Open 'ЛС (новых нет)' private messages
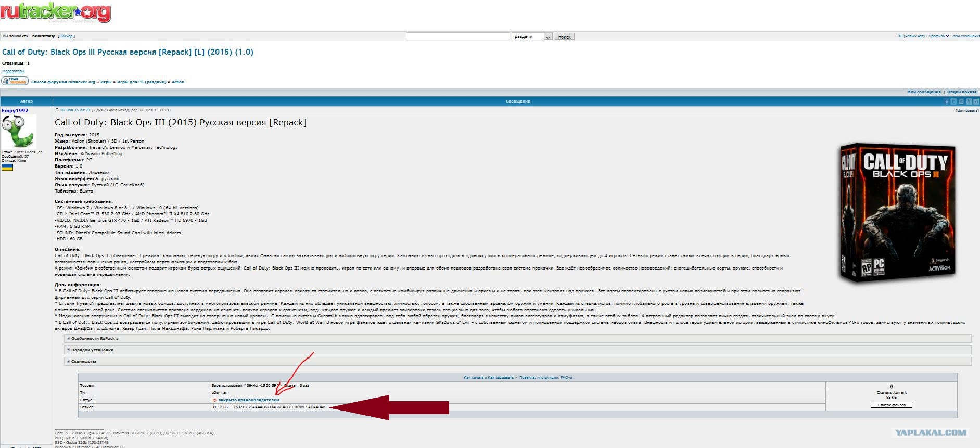980x448 pixels. pyautogui.click(x=911, y=36)
